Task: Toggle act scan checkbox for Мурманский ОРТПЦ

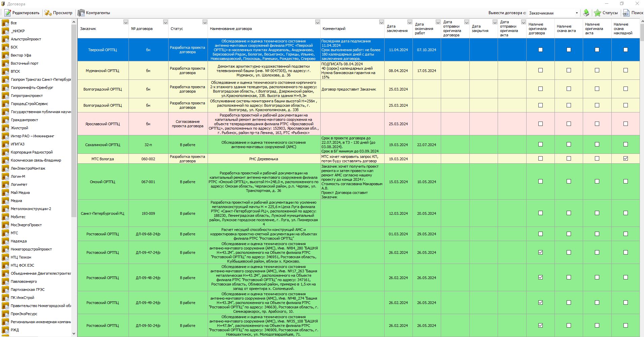Action: 569,70
